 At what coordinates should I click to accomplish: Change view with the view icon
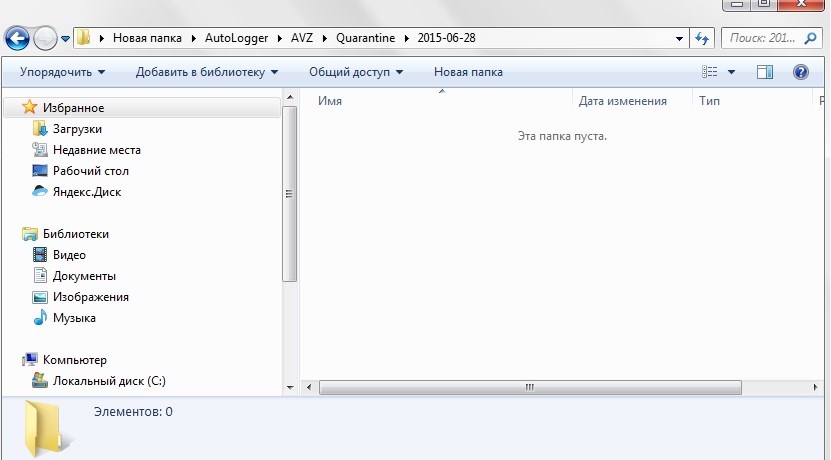[x=710, y=72]
